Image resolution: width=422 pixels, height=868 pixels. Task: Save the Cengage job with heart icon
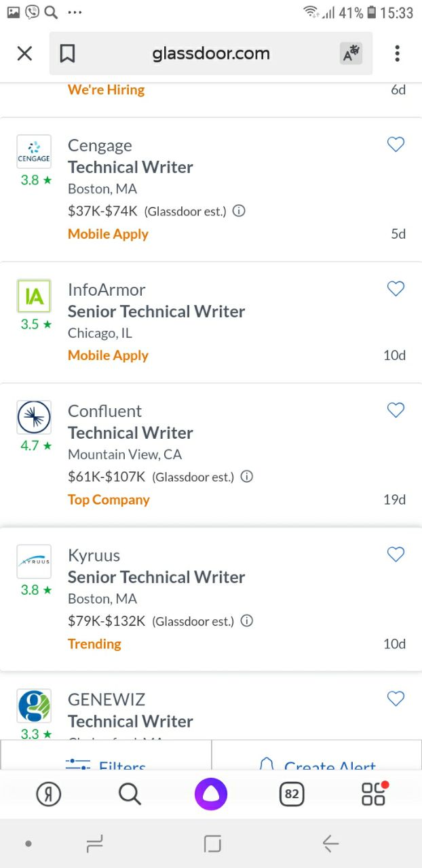click(396, 144)
